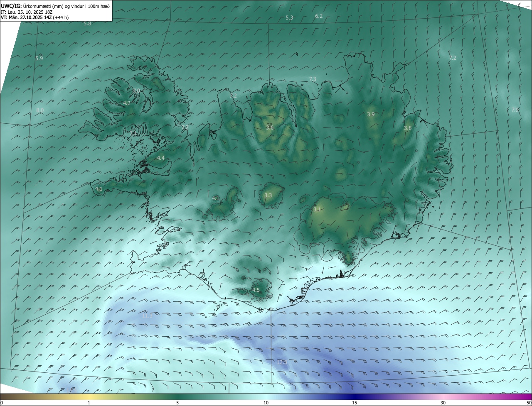Click the 12.3 maximum value offshore
This screenshot has width=532, height=406.
click(282, 362)
